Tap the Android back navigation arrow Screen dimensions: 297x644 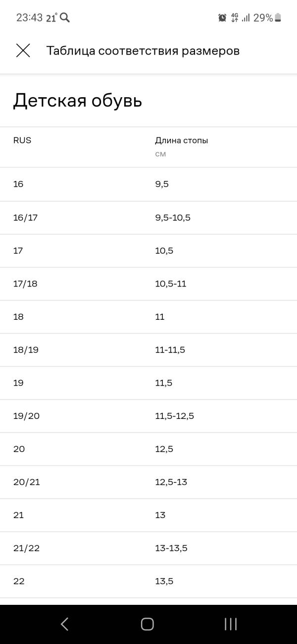(65, 624)
